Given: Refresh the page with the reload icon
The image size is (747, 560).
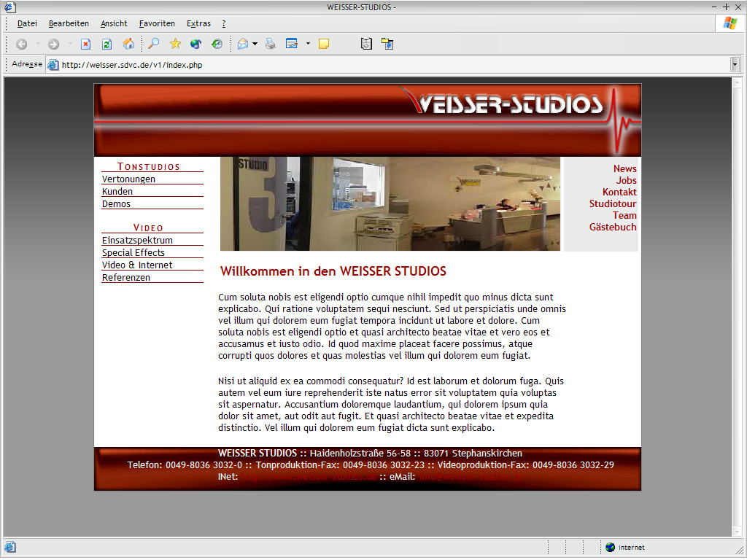Looking at the screenshot, I should click(107, 44).
